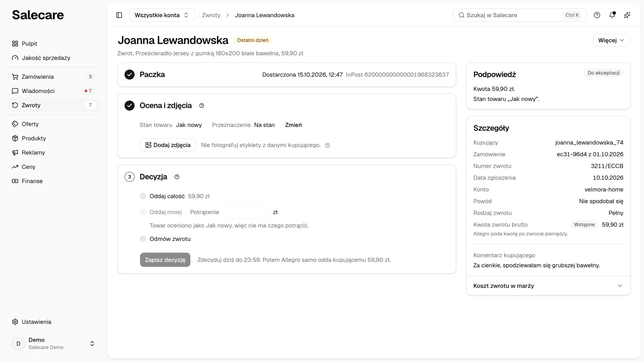Screen dimensions: 644x362
Task: Expand Koszt zwrotu w marży section
Action: coord(548,286)
